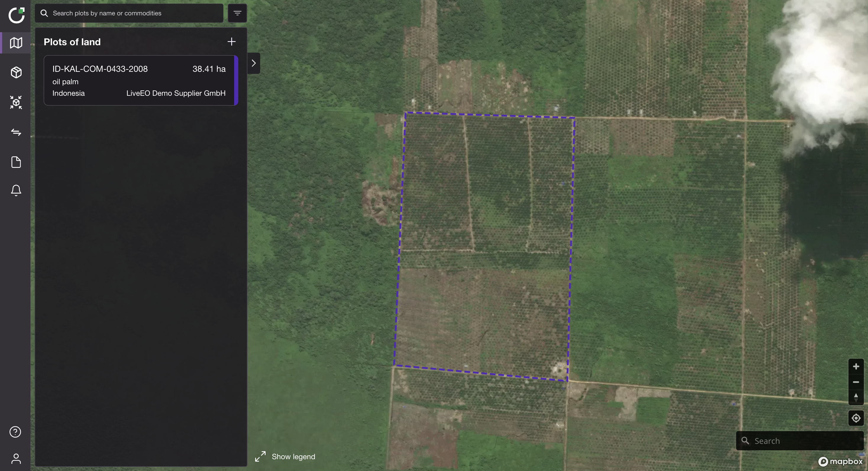Reset map bearing to north
Viewport: 868px width, 471px height.
pos(856,397)
